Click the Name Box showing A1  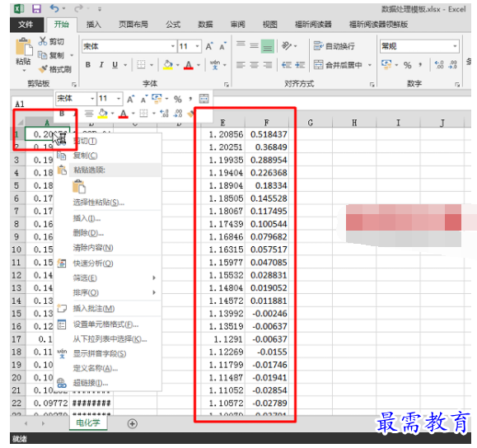[32, 104]
